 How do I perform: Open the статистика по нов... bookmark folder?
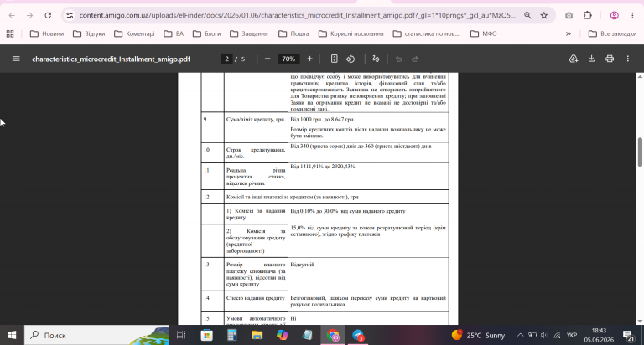426,33
